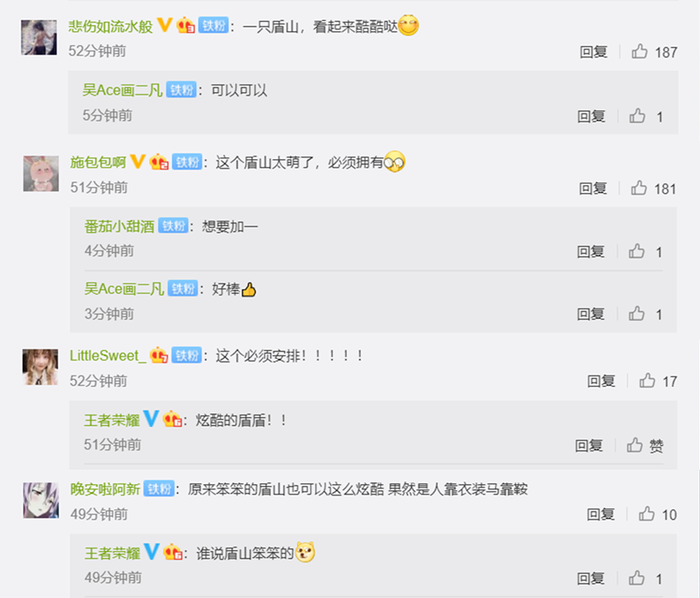Click LittleSweet_'s avatar picture
700x598 pixels.
(40, 367)
